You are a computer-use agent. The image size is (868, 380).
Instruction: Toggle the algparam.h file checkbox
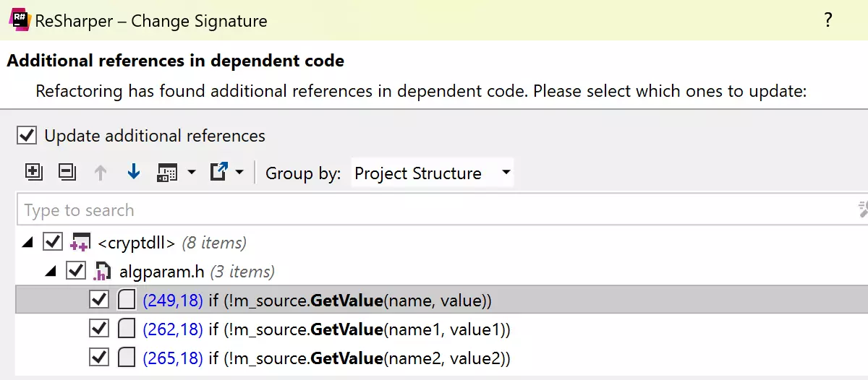75,272
